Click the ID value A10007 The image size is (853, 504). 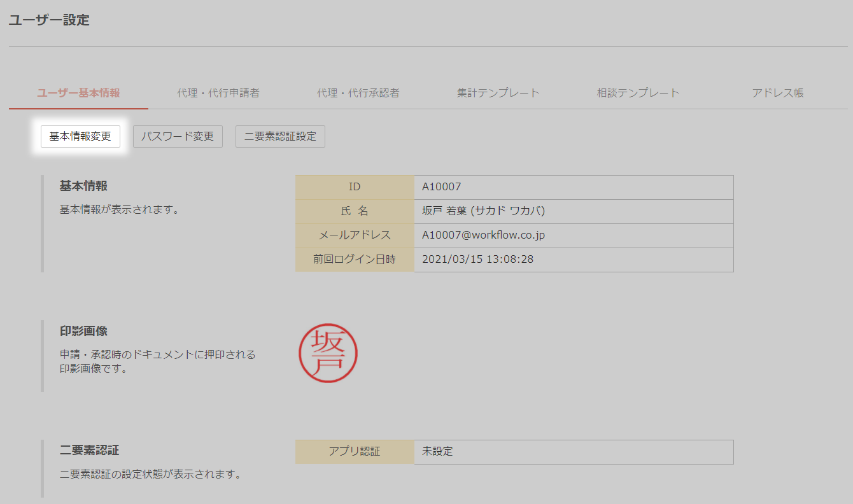tap(442, 187)
